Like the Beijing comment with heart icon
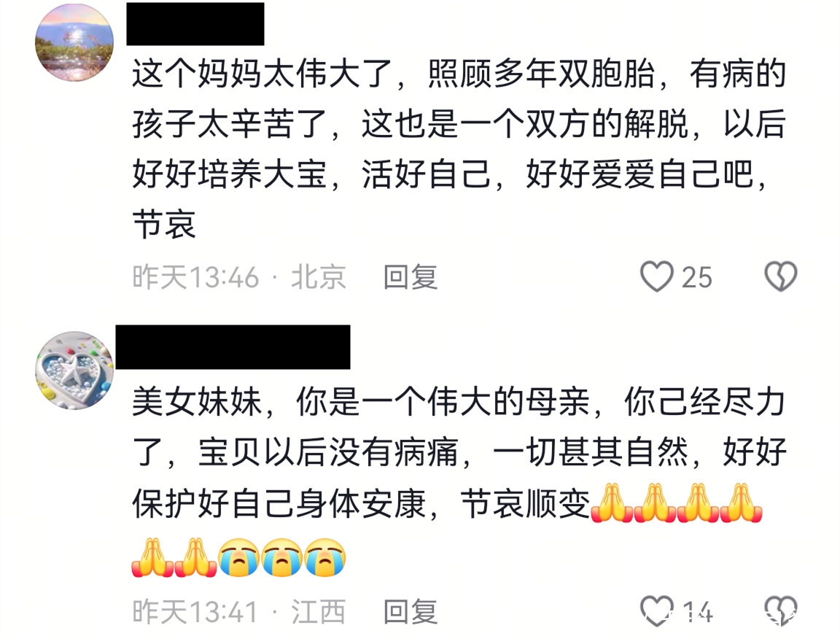 [657, 276]
